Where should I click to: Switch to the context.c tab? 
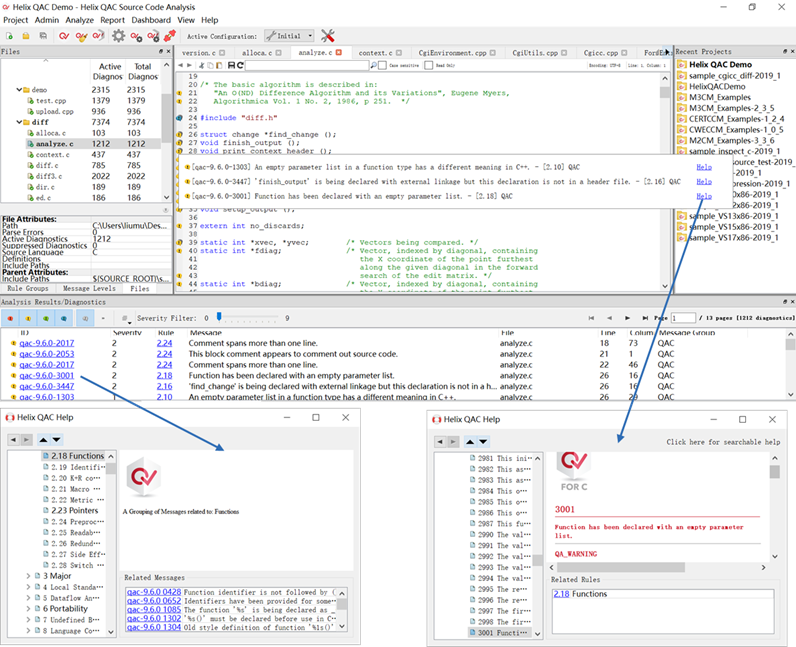coord(375,53)
